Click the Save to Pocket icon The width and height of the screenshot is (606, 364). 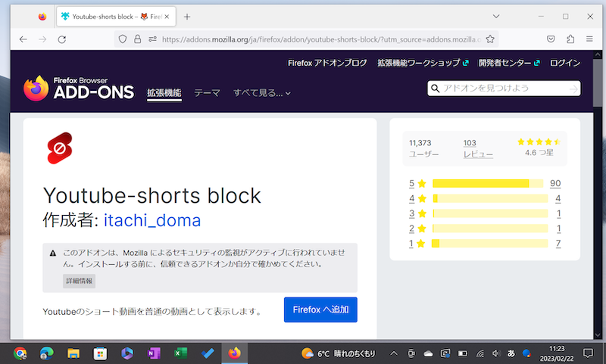point(551,39)
